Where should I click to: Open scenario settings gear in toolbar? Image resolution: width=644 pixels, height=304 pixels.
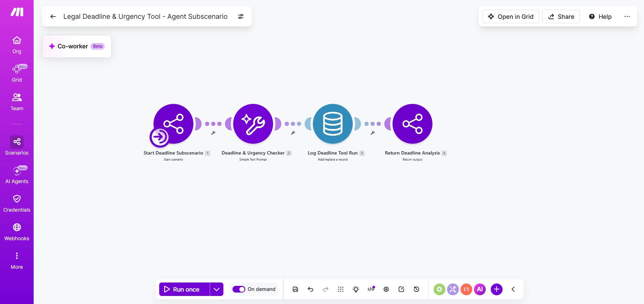coord(386,289)
